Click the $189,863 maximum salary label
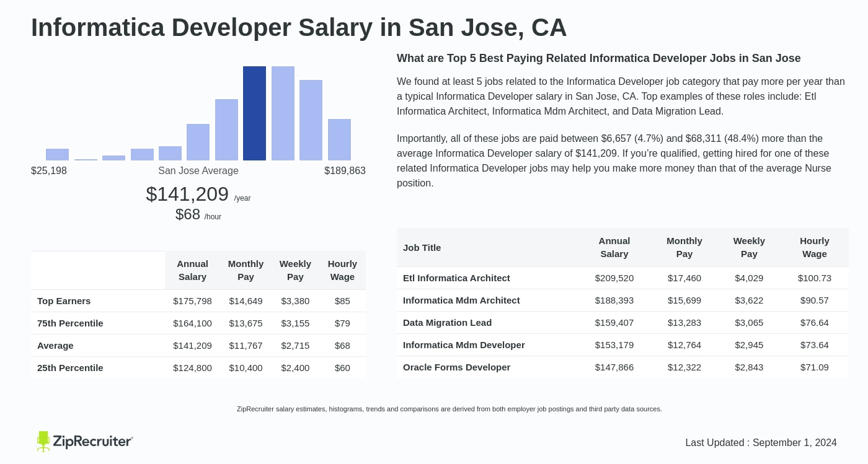Image resolution: width=868 pixels, height=464 pixels. point(345,170)
